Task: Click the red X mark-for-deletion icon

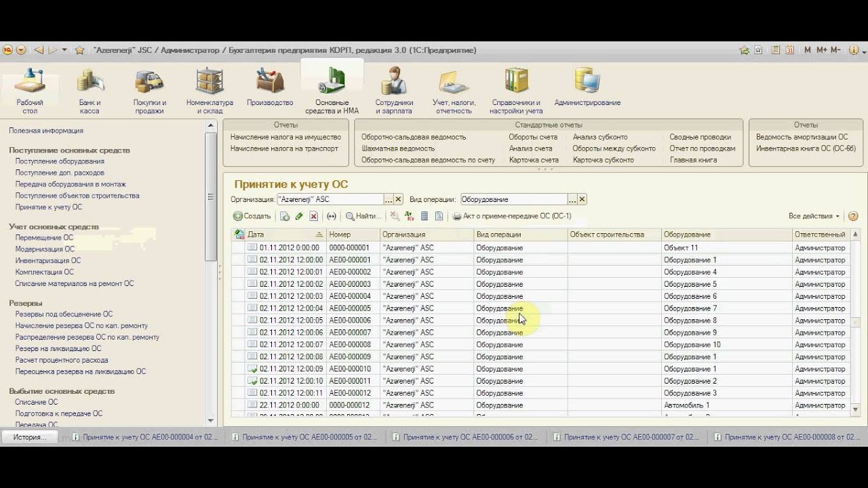Action: [x=313, y=216]
